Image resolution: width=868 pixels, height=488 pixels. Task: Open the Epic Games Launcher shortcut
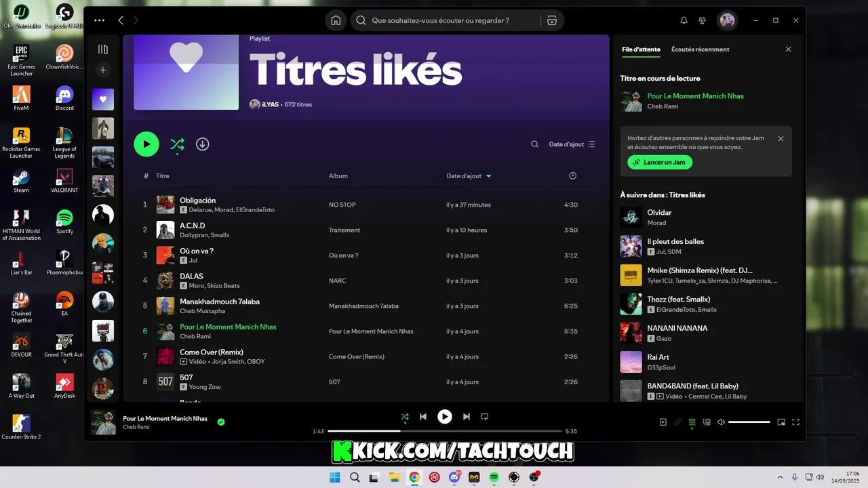pyautogui.click(x=21, y=60)
